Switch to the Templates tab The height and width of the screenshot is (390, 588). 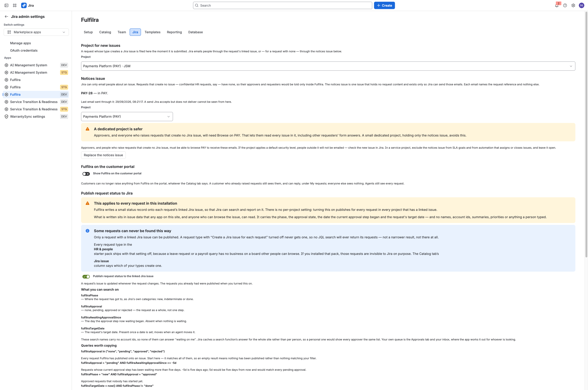[x=153, y=32]
